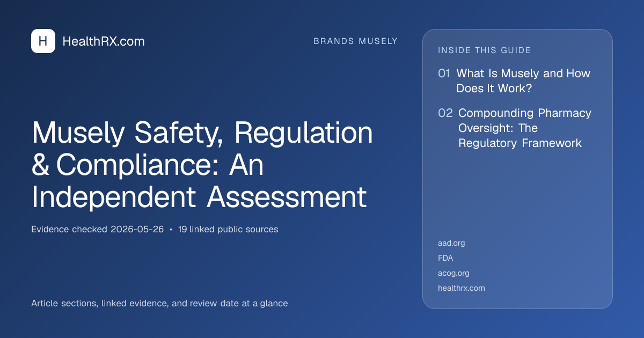Click the footer line 'Article sections, linked evidence'
This screenshot has width=644, height=338.
159,303
